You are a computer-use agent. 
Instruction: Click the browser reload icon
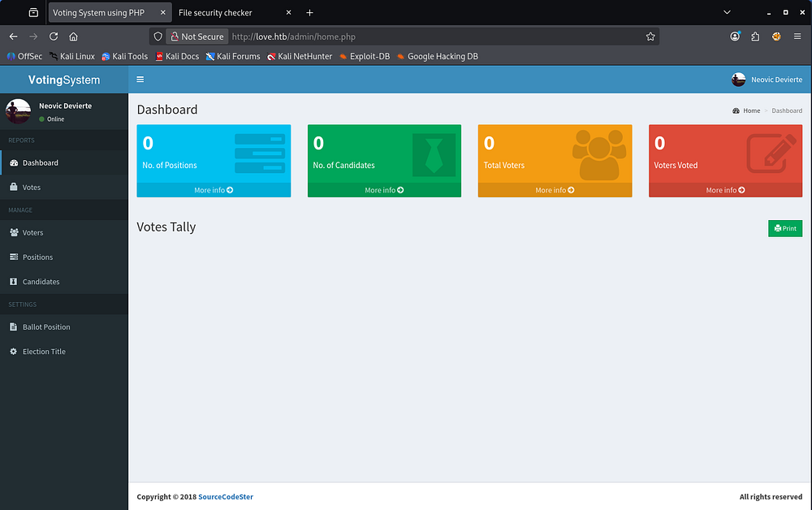tap(54, 37)
